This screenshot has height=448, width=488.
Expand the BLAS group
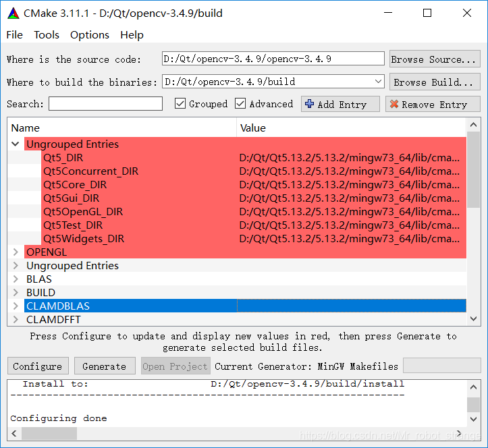point(16,279)
